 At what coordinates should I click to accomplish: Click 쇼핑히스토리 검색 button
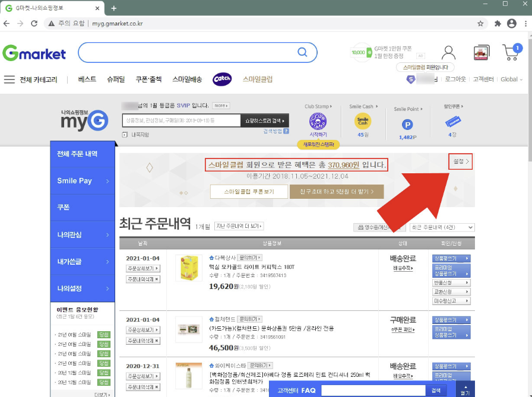click(x=265, y=120)
